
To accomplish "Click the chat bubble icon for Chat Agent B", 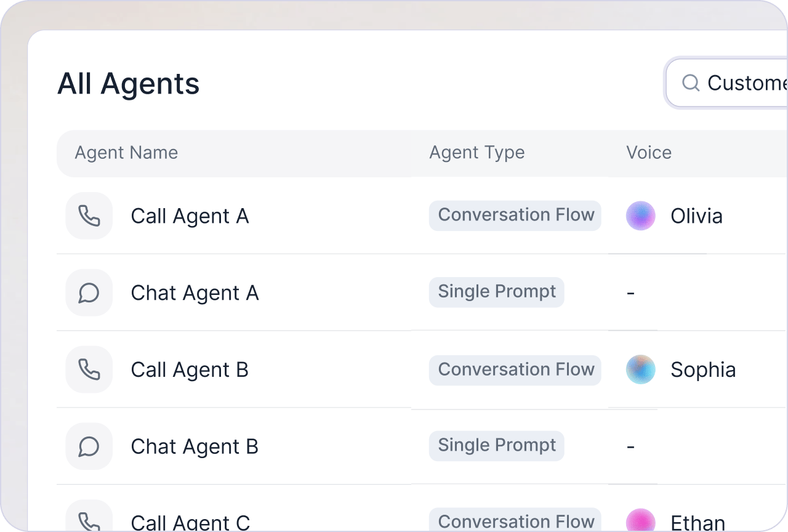I will 89,446.
